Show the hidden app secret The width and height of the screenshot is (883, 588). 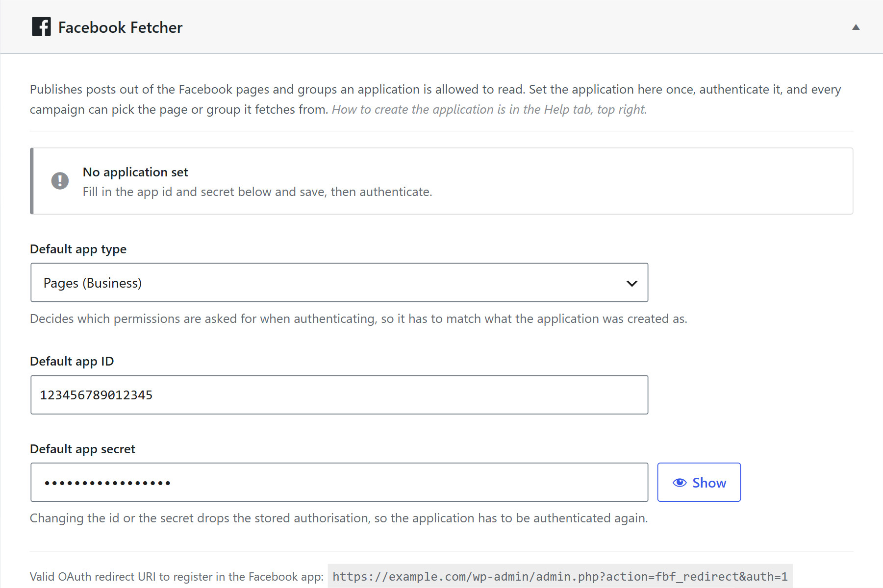point(699,482)
